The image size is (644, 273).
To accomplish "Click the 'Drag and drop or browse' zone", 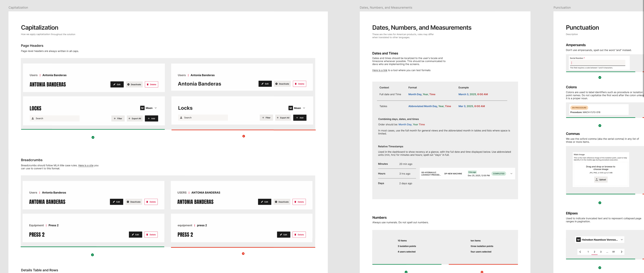I will [601, 174].
